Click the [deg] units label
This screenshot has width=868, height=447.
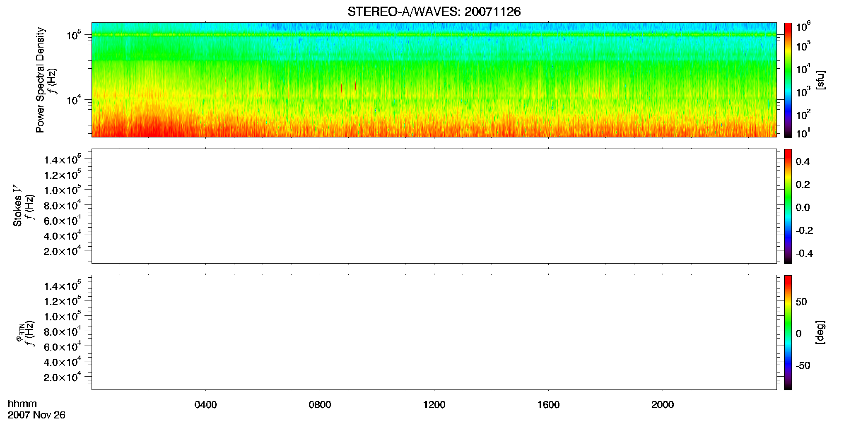pyautogui.click(x=820, y=332)
